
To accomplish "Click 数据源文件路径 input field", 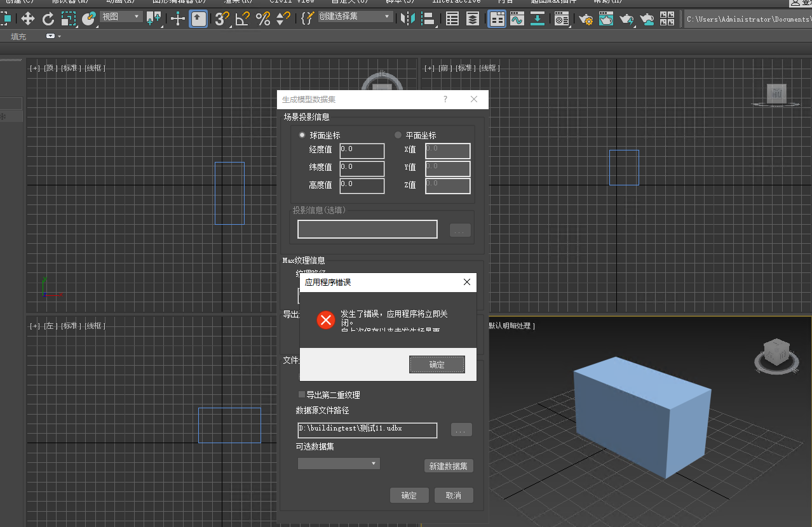I will [x=367, y=430].
